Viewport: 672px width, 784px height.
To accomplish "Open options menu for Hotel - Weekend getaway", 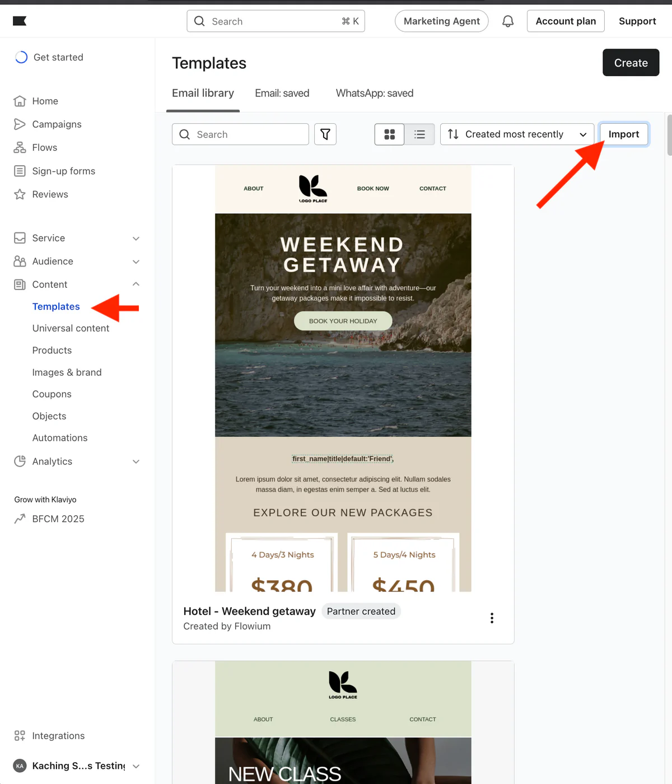I will [x=492, y=618].
